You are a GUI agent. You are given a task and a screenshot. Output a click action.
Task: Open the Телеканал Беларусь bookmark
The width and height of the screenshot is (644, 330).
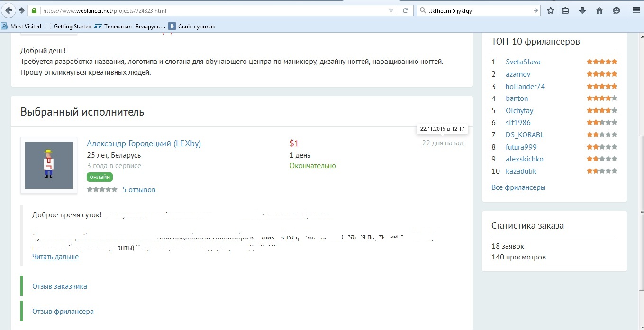130,27
